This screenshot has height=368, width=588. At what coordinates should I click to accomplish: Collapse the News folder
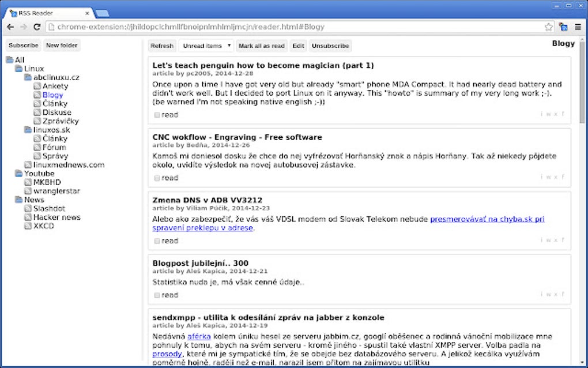click(x=20, y=200)
